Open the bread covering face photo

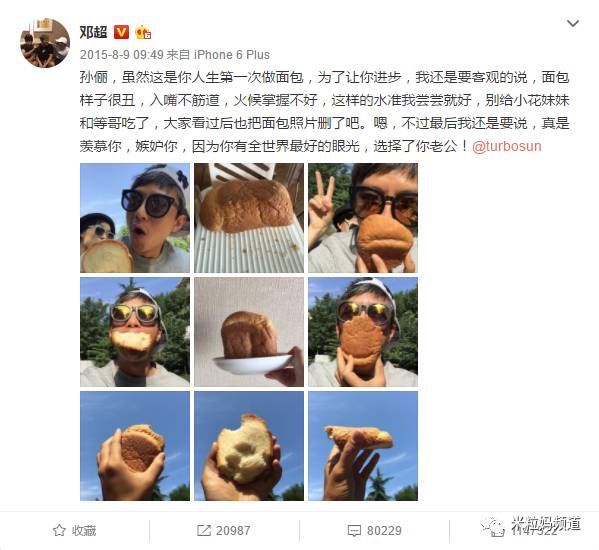pyautogui.click(x=363, y=332)
